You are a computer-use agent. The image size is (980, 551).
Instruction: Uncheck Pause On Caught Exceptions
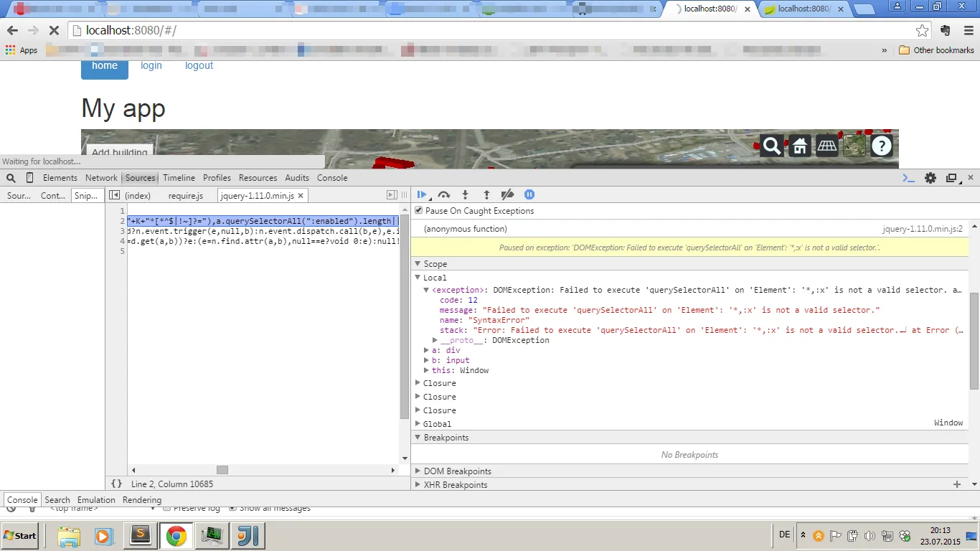point(419,211)
